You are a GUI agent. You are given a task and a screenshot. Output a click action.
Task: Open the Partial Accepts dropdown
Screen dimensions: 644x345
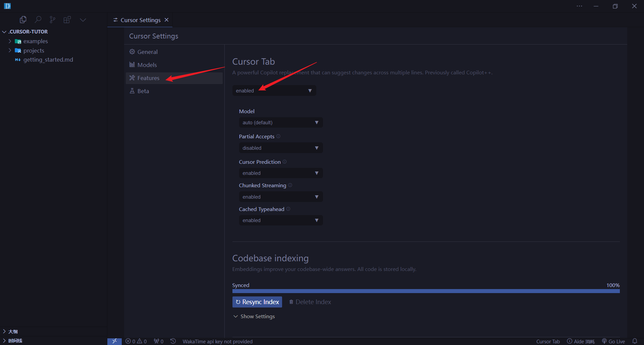coord(281,148)
